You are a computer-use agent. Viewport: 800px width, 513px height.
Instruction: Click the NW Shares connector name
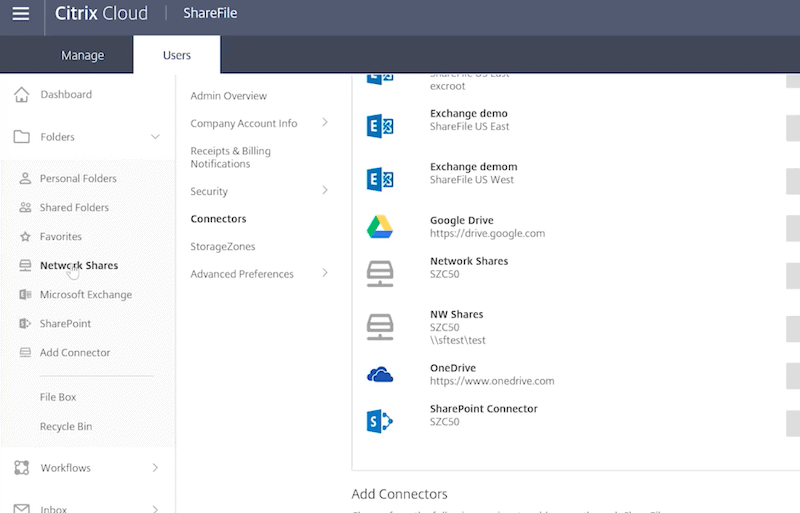(457, 314)
